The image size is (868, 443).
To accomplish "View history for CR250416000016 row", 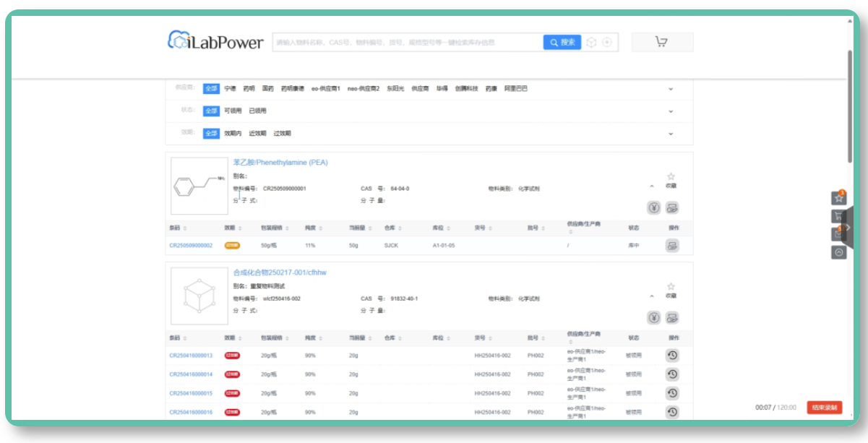I will 672,412.
